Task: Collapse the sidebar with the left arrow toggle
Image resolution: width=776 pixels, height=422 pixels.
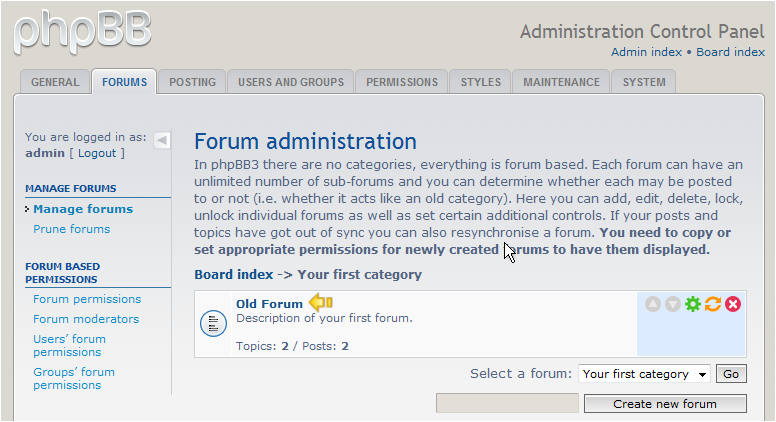Action: (162, 141)
